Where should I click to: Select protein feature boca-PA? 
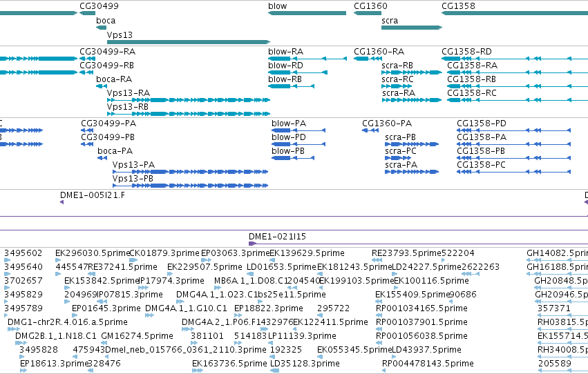[102, 158]
